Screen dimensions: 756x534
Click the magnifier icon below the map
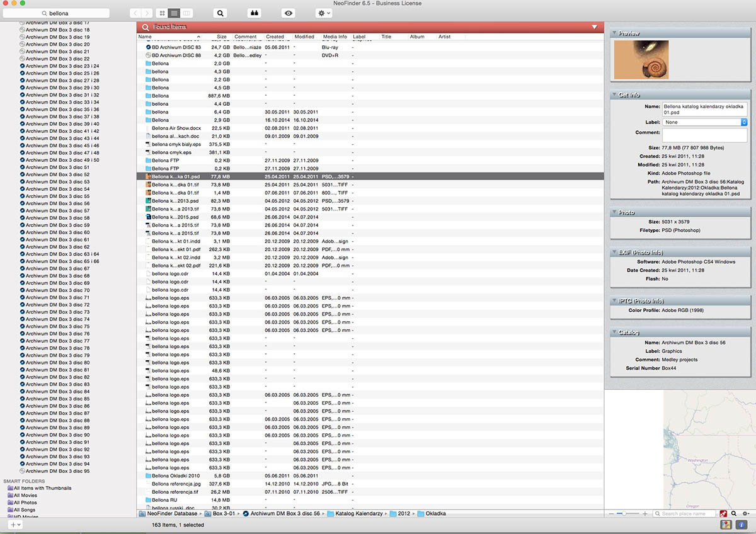point(734,514)
